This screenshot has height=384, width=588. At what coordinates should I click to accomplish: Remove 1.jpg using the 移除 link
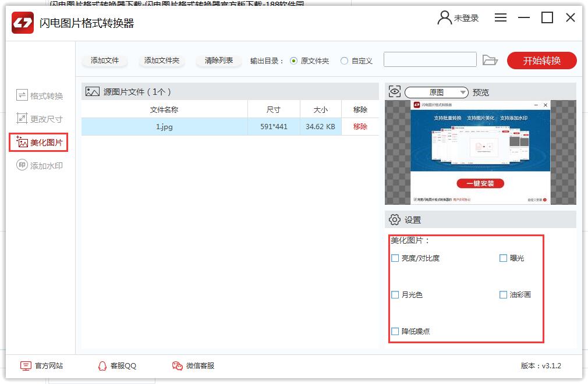[x=360, y=127]
